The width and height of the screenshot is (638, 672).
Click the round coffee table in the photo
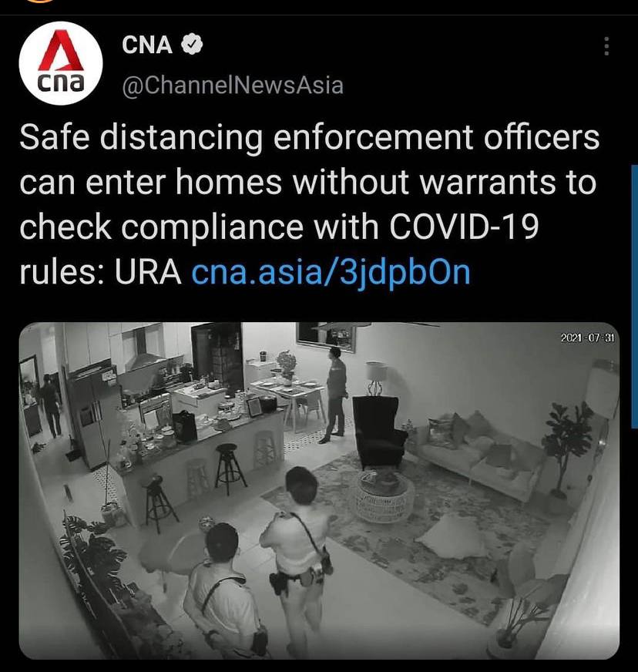pos(384,495)
